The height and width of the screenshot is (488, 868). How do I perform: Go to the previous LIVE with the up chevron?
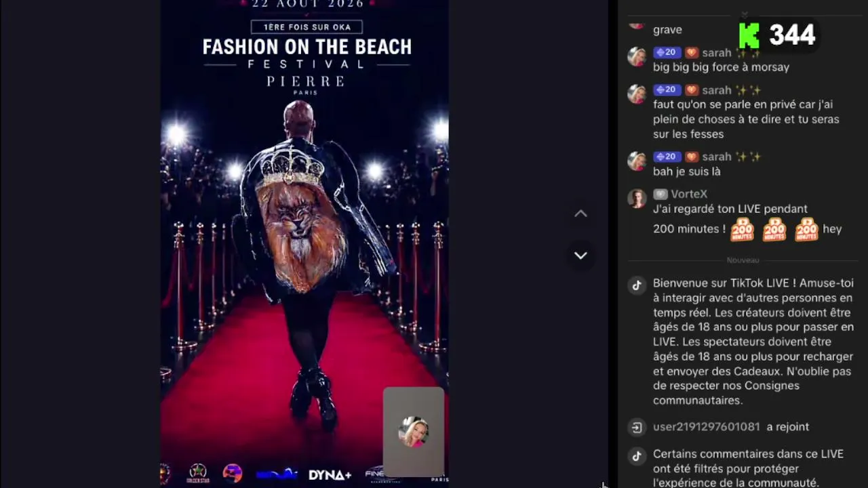pos(580,213)
